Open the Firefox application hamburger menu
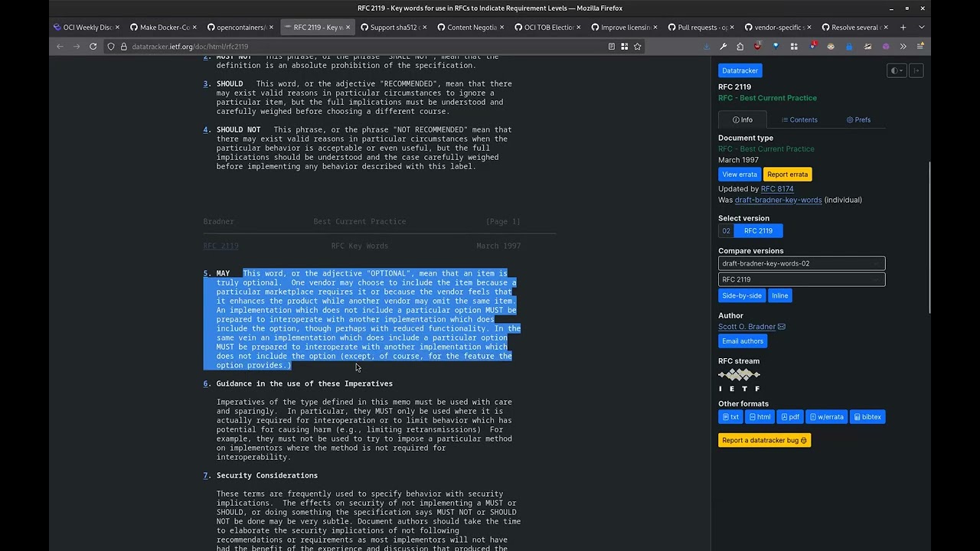 click(x=920, y=47)
